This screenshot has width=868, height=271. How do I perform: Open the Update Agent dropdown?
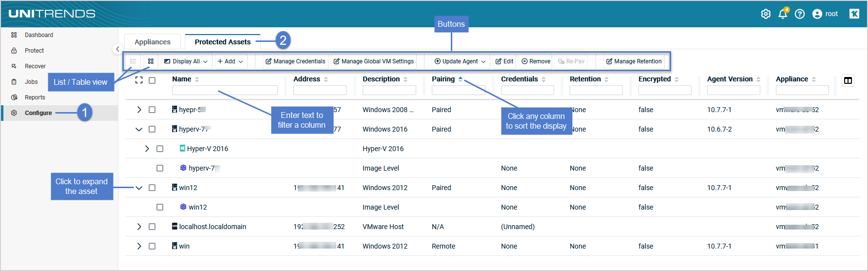[460, 61]
